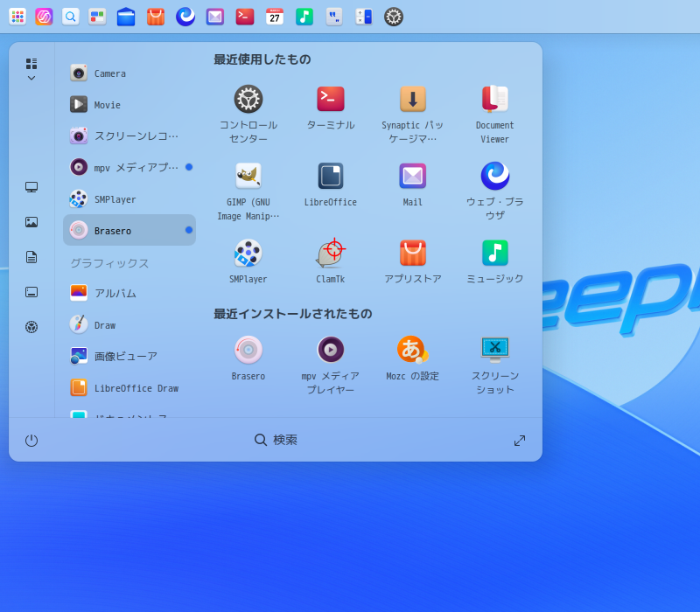Launch Document Viewer app
Image resolution: width=700 pixels, height=612 pixels.
(x=495, y=99)
